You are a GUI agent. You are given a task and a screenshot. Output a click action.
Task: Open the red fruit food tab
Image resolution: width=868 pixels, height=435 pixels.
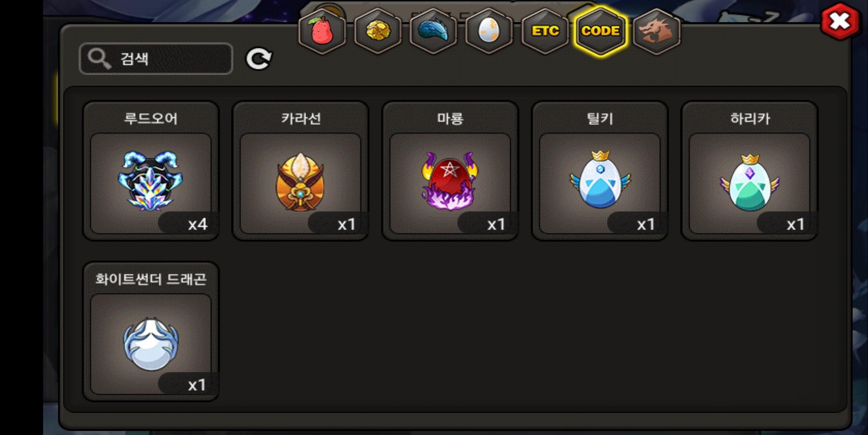322,31
